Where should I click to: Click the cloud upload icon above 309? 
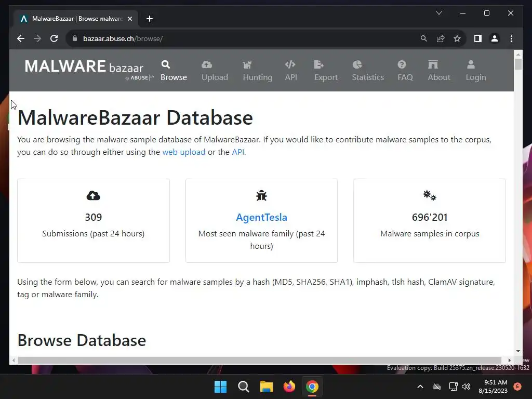[x=94, y=196]
